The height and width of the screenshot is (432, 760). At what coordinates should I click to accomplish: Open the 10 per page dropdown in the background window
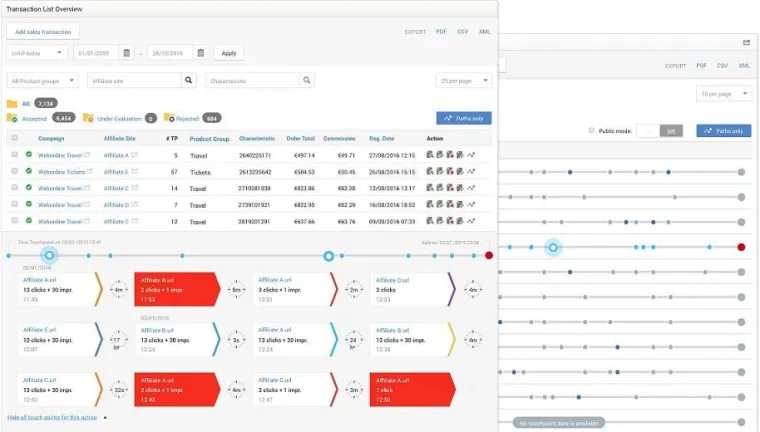[x=724, y=94]
